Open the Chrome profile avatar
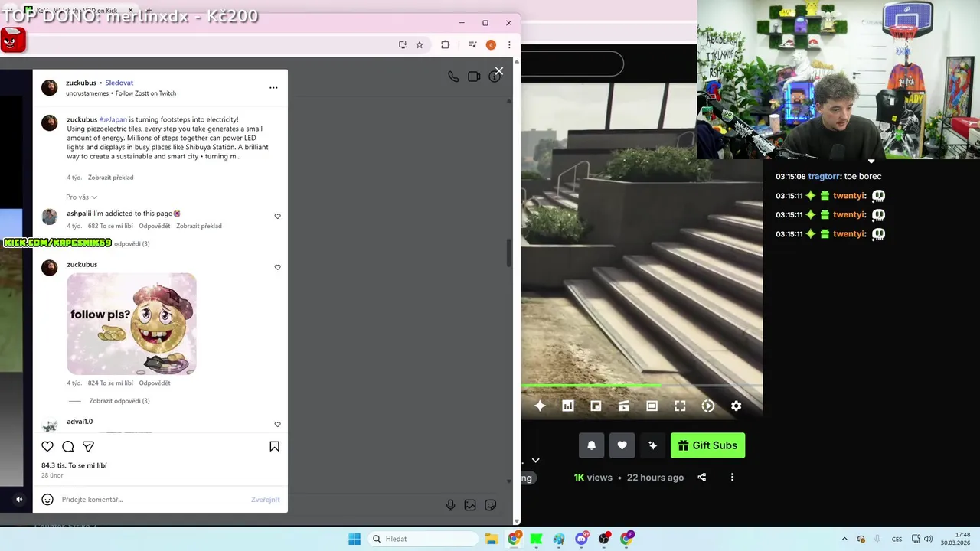Screen dimensions: 980x551 coord(491,45)
